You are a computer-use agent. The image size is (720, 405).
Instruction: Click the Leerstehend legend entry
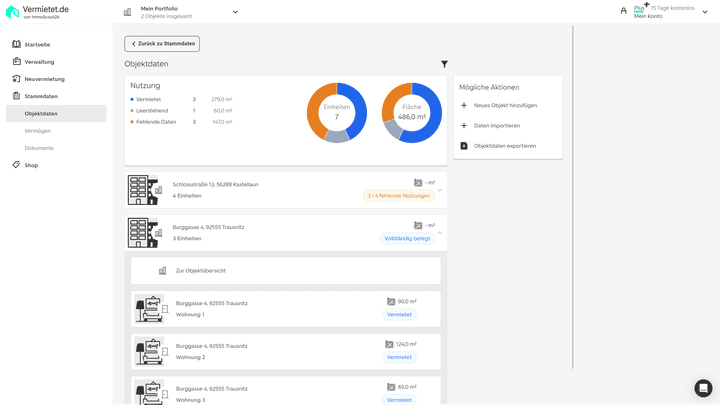coord(152,111)
